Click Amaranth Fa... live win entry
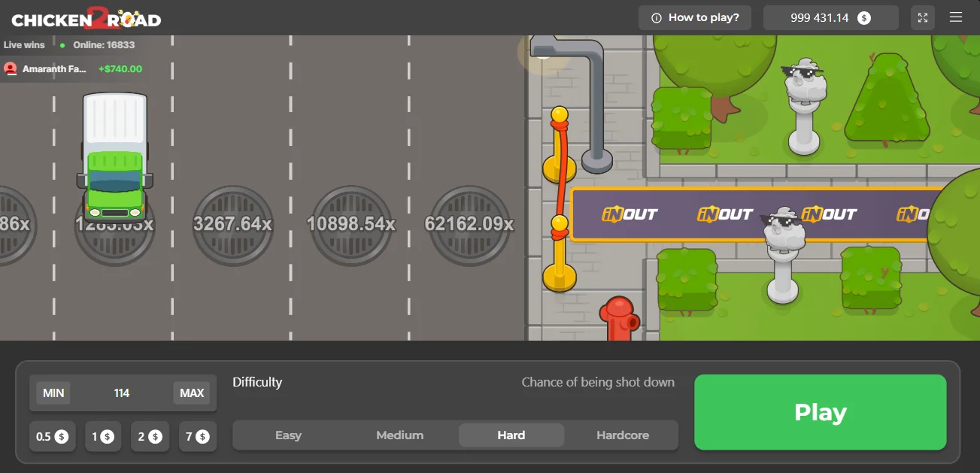The width and height of the screenshot is (980, 473). coord(73,68)
